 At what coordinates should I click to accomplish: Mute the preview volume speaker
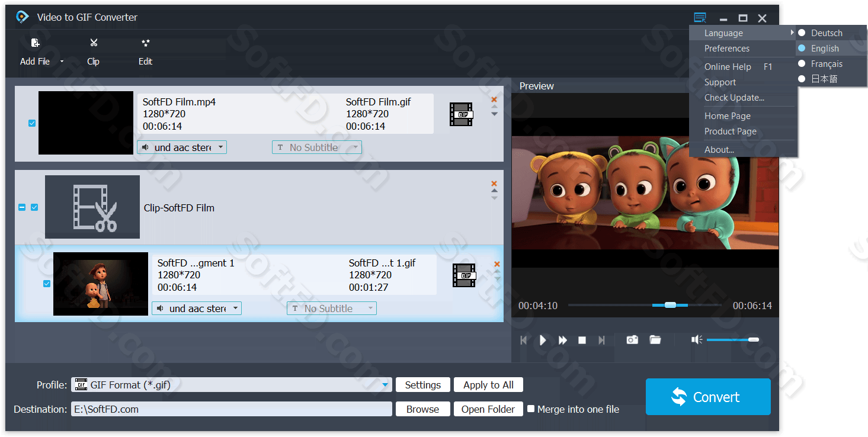coord(697,339)
